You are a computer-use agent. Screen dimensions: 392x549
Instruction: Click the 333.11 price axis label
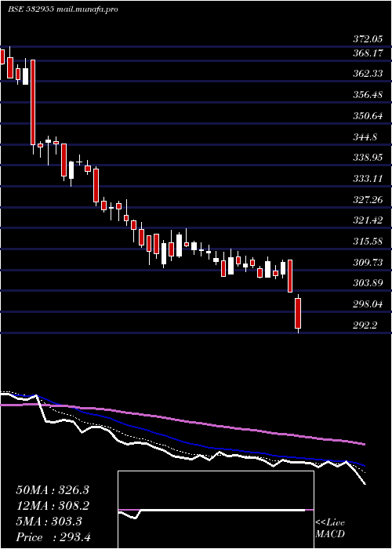(x=368, y=179)
